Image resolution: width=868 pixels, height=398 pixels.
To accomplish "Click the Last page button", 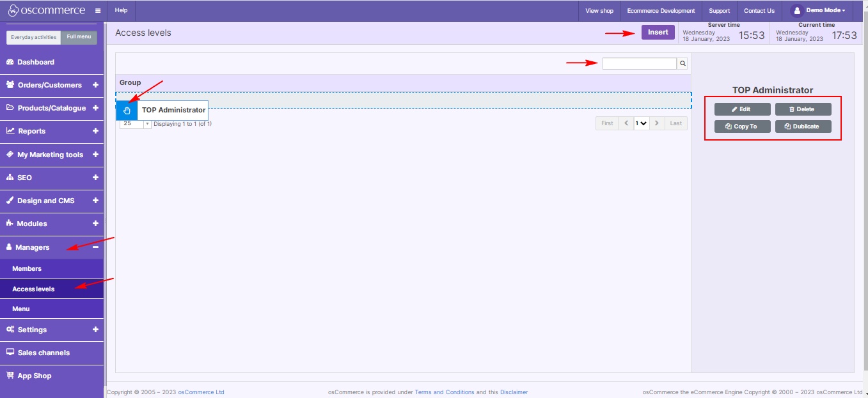I will pyautogui.click(x=676, y=123).
